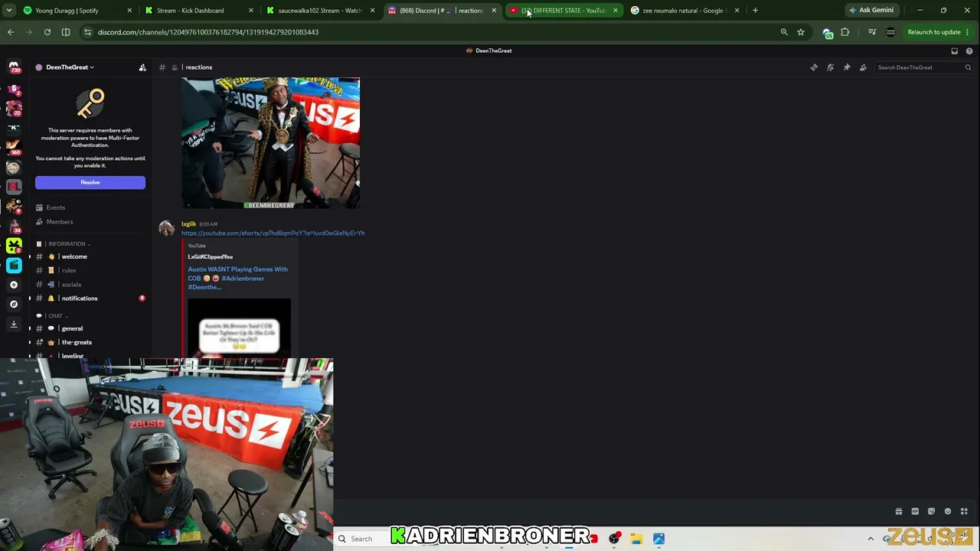Click invite members icon beside DeenTheGreat

point(142,67)
